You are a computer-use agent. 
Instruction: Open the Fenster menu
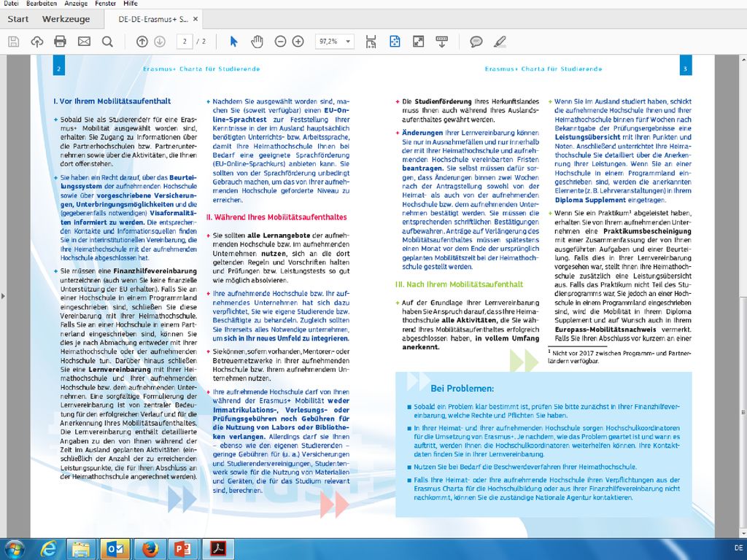[x=105, y=4]
